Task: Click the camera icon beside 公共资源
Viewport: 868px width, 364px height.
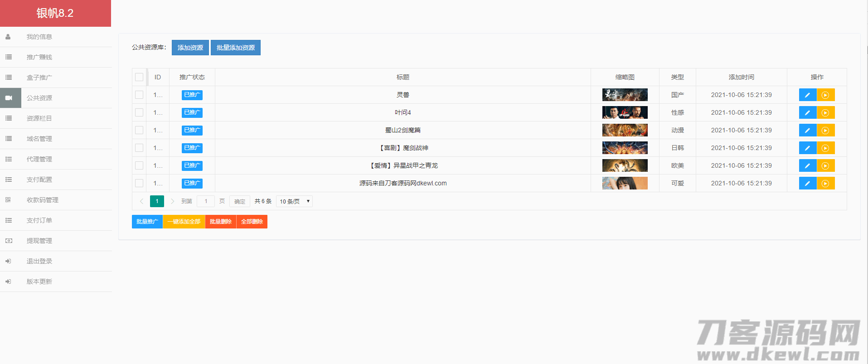Action: pos(9,98)
